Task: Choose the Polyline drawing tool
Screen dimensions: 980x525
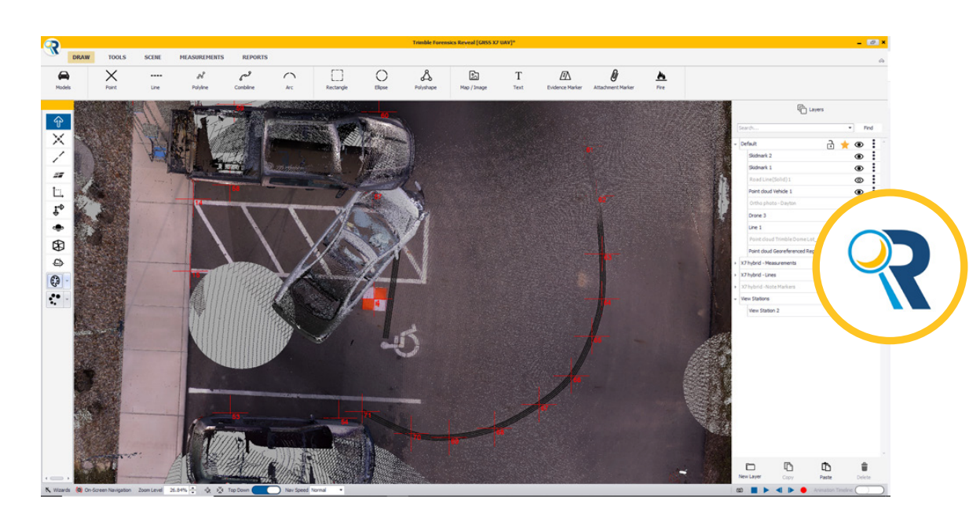Action: click(200, 79)
